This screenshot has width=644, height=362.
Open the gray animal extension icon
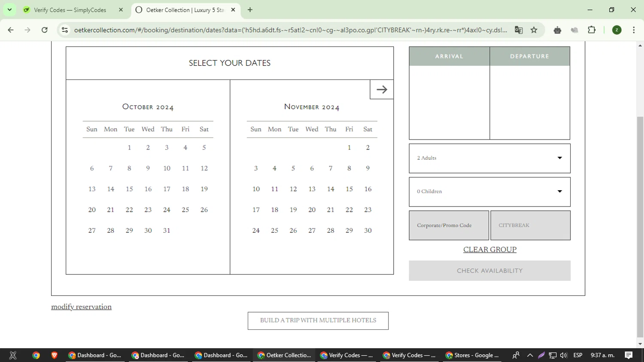pos(574,30)
